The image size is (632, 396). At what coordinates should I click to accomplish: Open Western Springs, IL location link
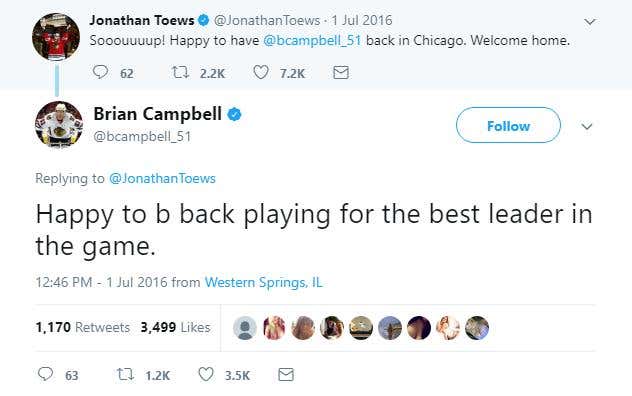click(264, 282)
